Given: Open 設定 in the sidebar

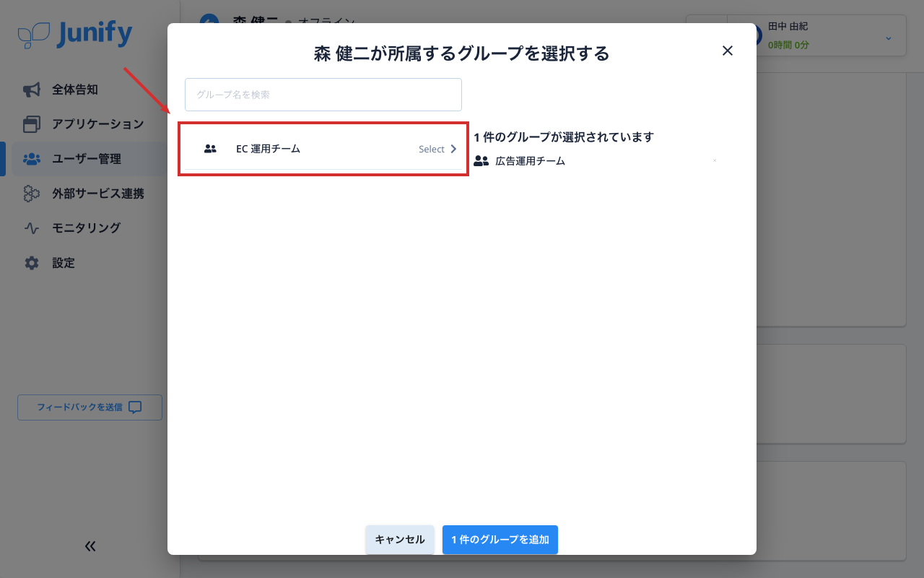Looking at the screenshot, I should [64, 263].
